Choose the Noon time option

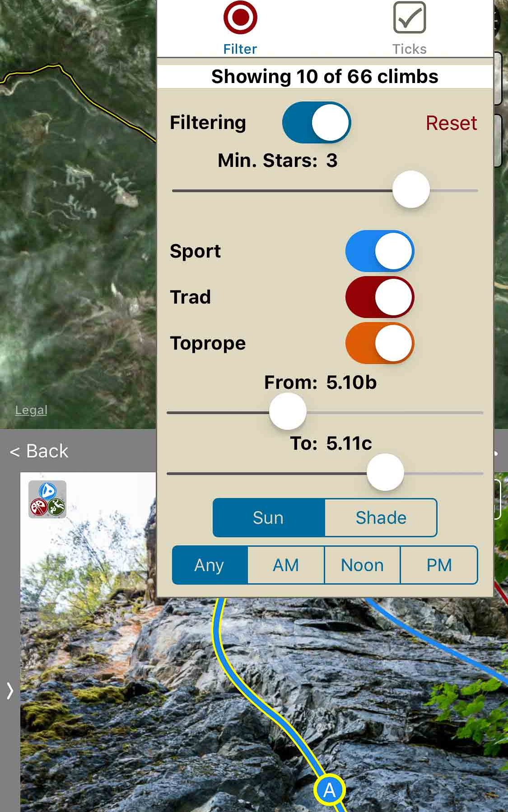(x=362, y=565)
